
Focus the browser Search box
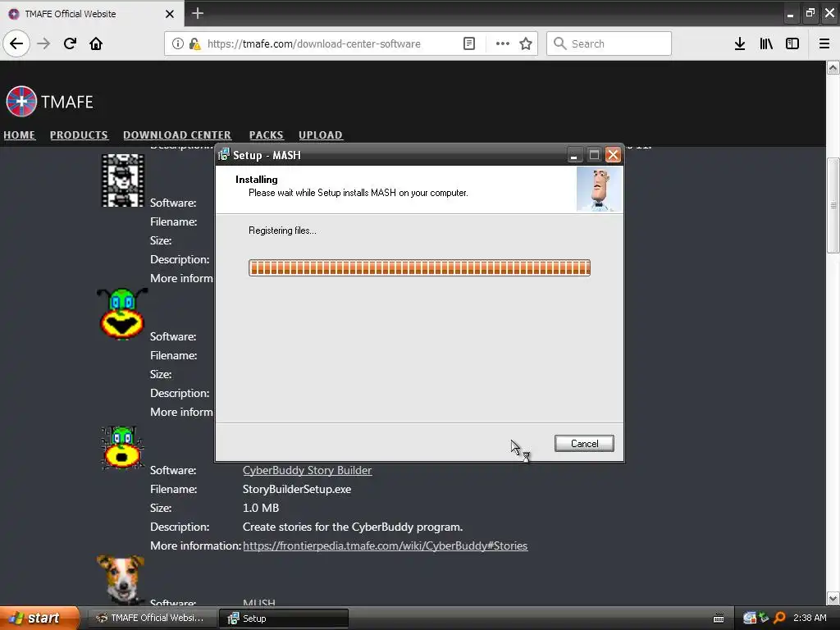click(609, 43)
